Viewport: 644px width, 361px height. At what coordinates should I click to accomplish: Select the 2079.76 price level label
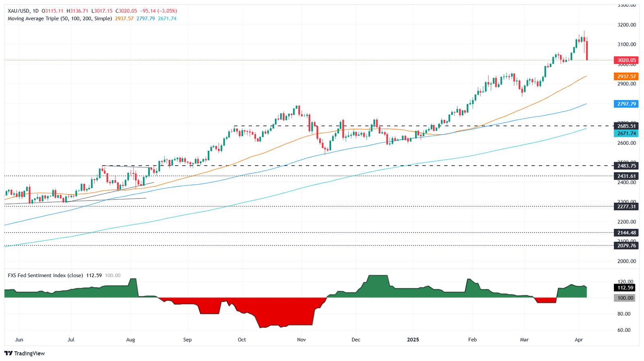click(626, 246)
